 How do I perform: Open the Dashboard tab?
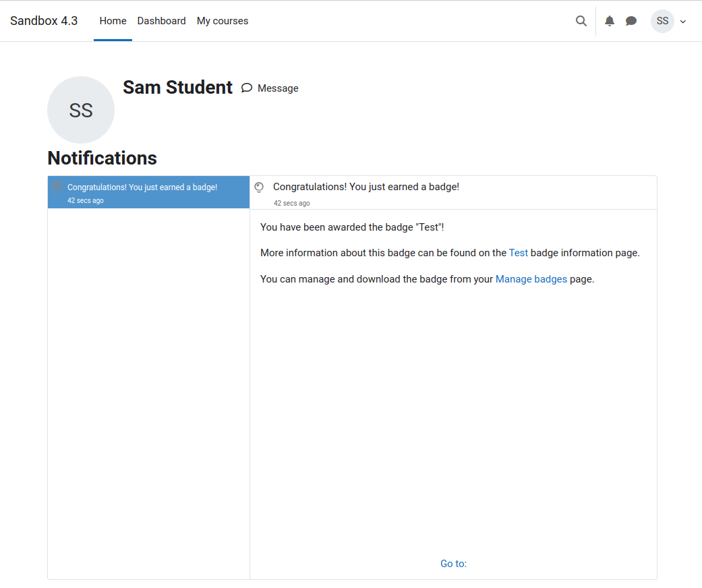pos(161,21)
